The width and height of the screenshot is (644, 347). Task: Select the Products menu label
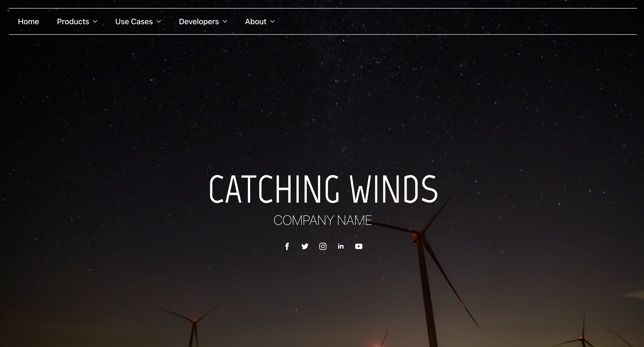point(73,22)
